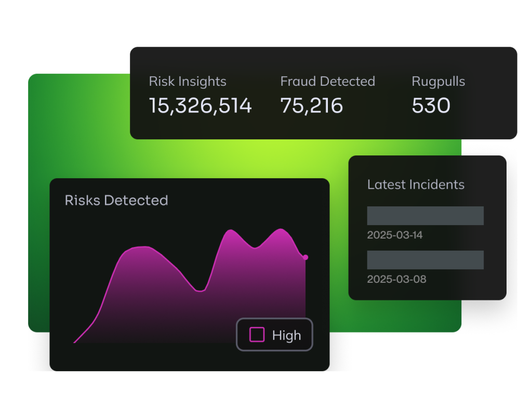The height and width of the screenshot is (394, 532).
Task: Expand the incident dated 2025-03-14
Action: click(x=425, y=215)
